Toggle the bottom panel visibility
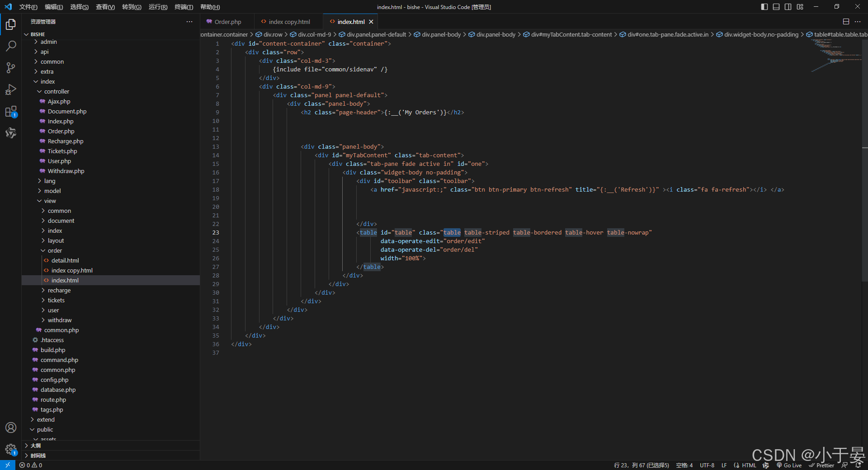Image resolution: width=868 pixels, height=470 pixels. tap(776, 7)
